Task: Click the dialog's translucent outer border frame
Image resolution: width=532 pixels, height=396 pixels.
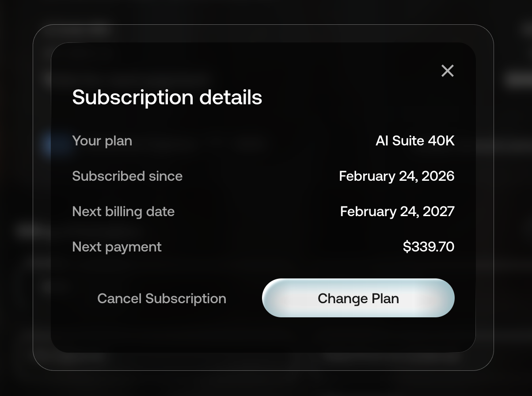Action: (42, 199)
